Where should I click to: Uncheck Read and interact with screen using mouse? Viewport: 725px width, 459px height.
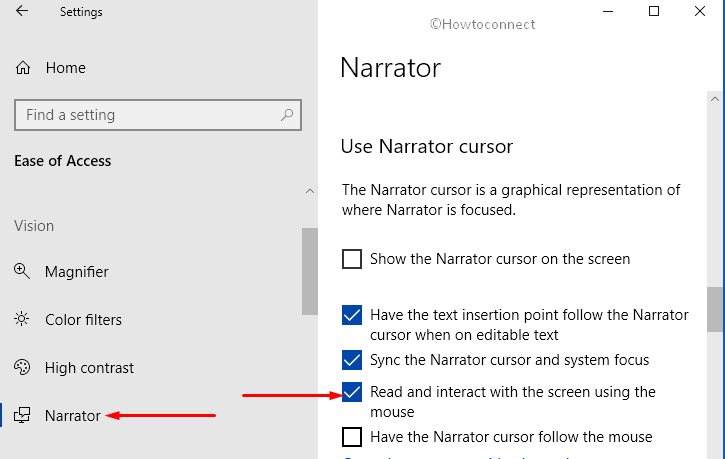point(352,392)
